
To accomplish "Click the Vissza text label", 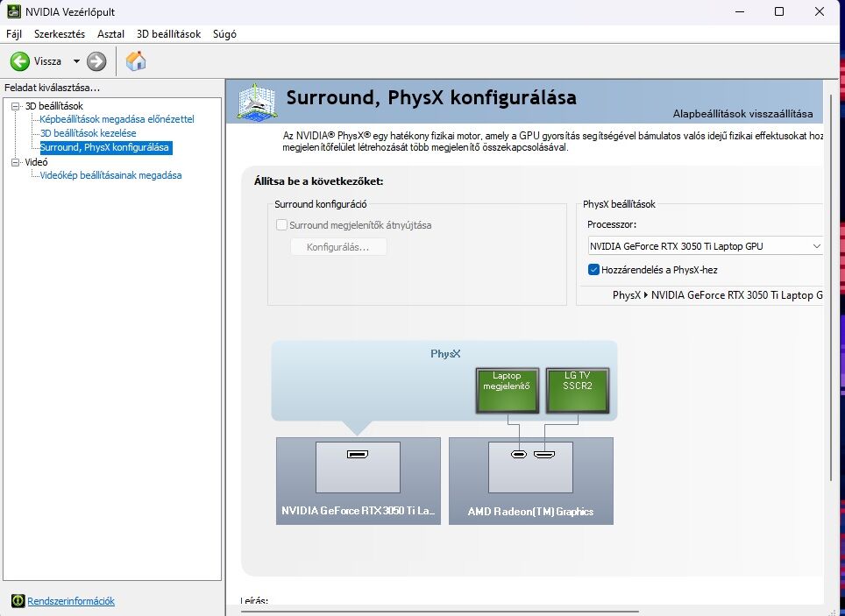I will [47, 61].
